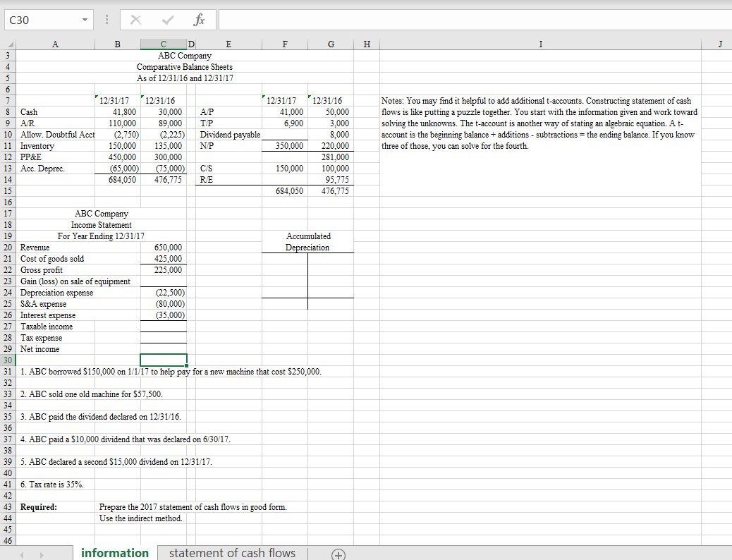Click the Required: label
732x560 pixels.
(39, 507)
